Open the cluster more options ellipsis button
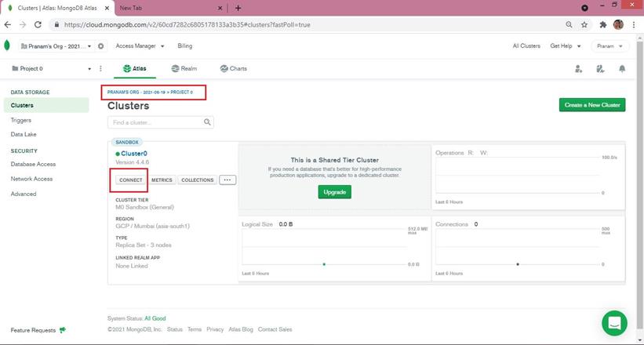 [x=227, y=180]
